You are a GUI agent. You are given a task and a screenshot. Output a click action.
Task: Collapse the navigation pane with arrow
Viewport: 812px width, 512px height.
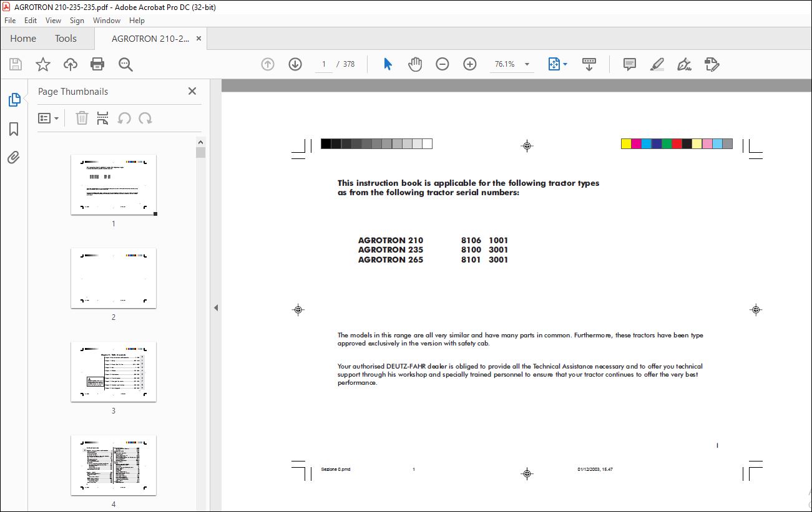pos(215,307)
